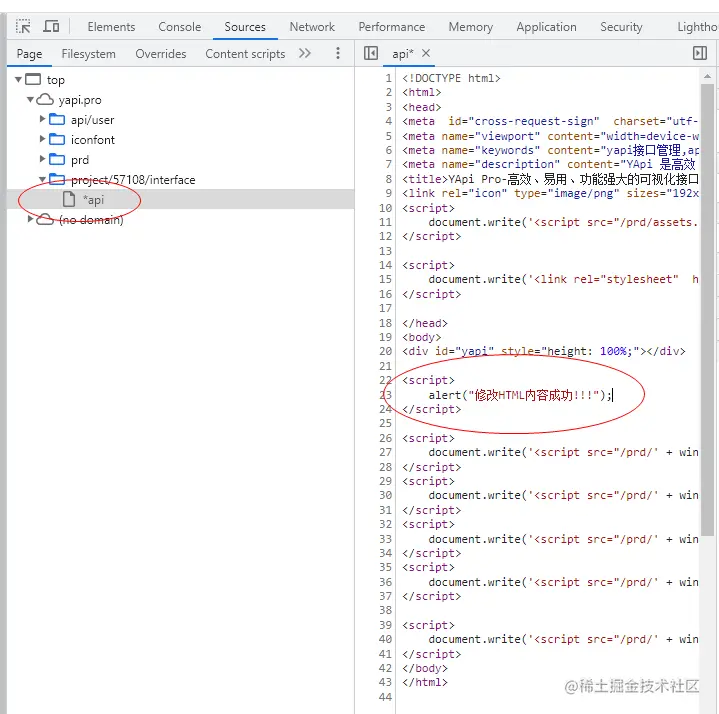The width and height of the screenshot is (719, 714).
Task: Open the Memory tab
Action: [470, 27]
